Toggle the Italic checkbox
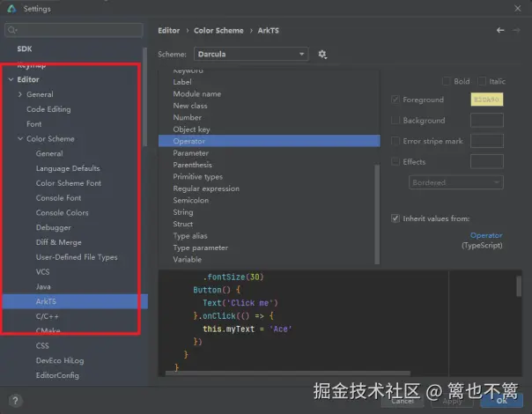The width and height of the screenshot is (532, 414). pos(482,81)
